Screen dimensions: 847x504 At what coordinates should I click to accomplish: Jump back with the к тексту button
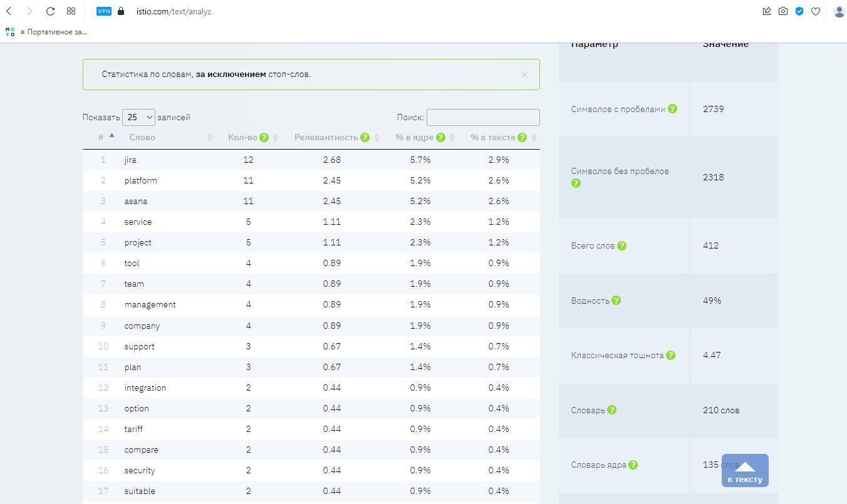tap(745, 470)
